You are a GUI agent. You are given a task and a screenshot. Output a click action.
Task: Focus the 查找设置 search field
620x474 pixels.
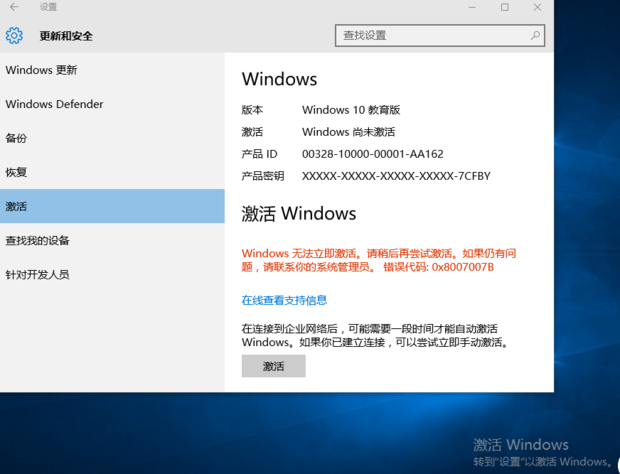(x=440, y=36)
